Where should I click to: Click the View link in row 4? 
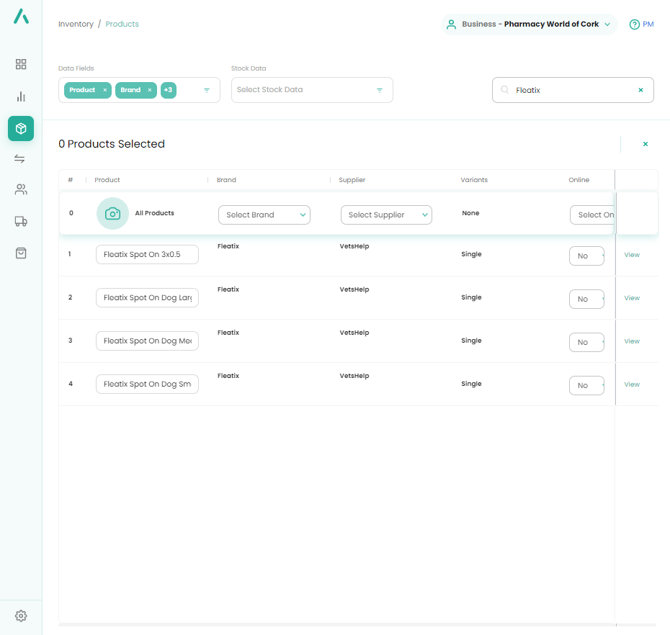(631, 384)
